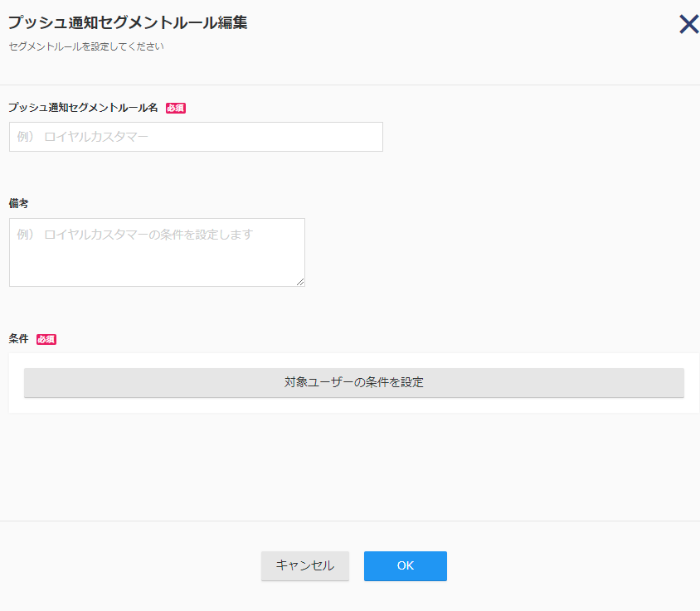
Task: Click the 必須 badge beside 条件
Action: [46, 339]
